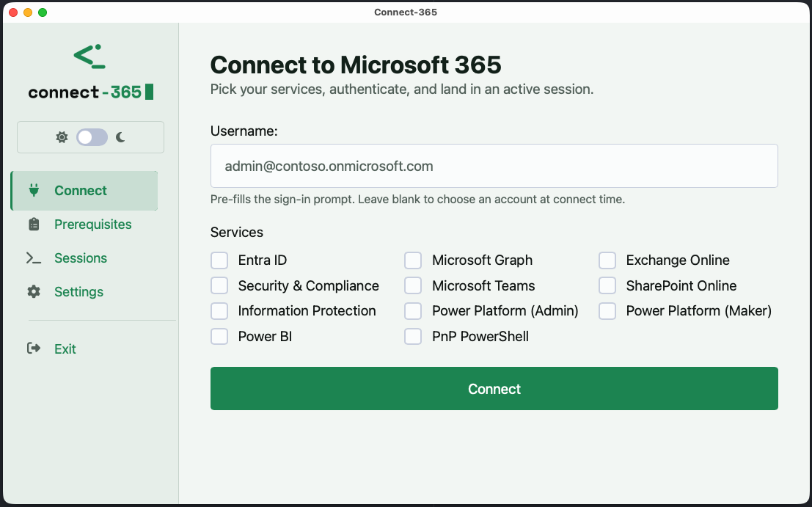Check the Power Platform (Maker) checkbox
The height and width of the screenshot is (507, 812).
tap(607, 310)
